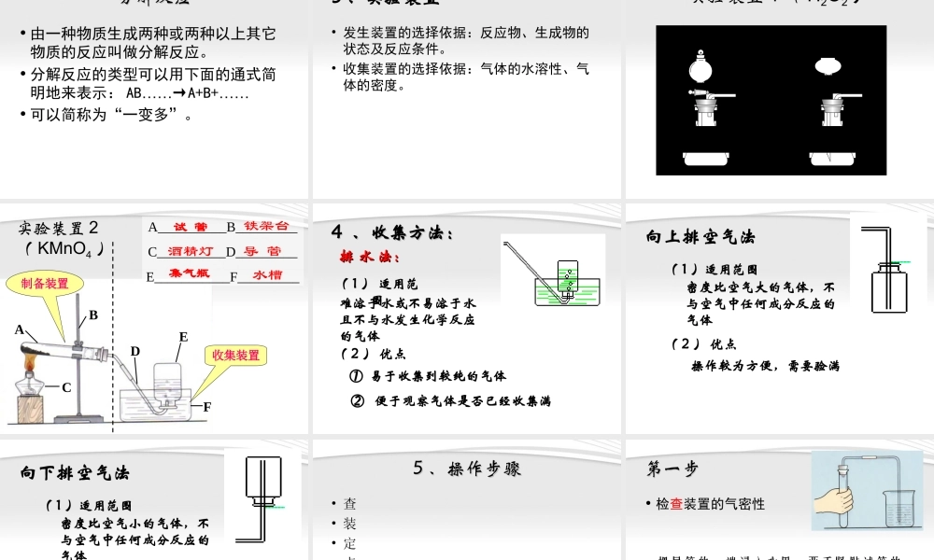The image size is (934, 560).
Task: Click the red answer 酒精灯
Action: (190, 251)
